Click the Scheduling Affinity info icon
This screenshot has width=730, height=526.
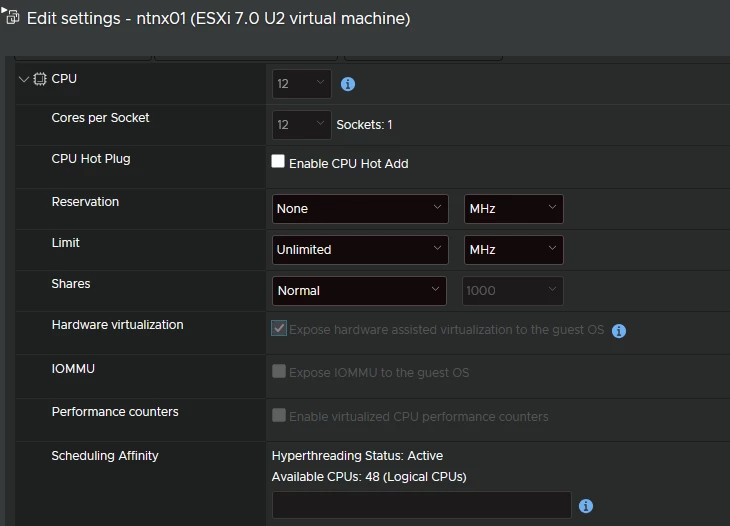[x=586, y=506]
